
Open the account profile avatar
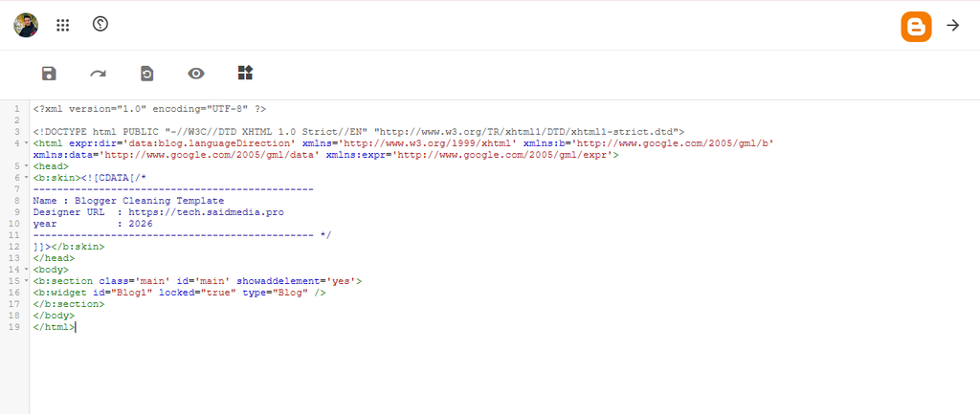point(26,25)
